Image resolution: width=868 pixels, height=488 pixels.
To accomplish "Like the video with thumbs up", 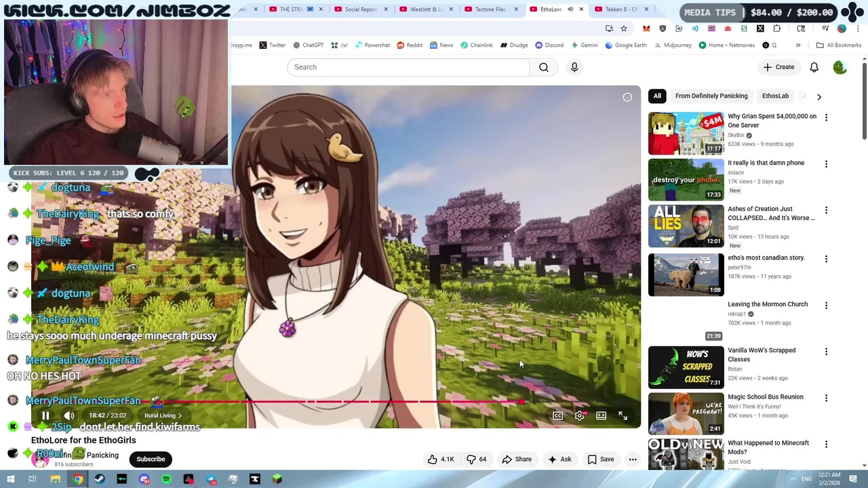I will [441, 459].
